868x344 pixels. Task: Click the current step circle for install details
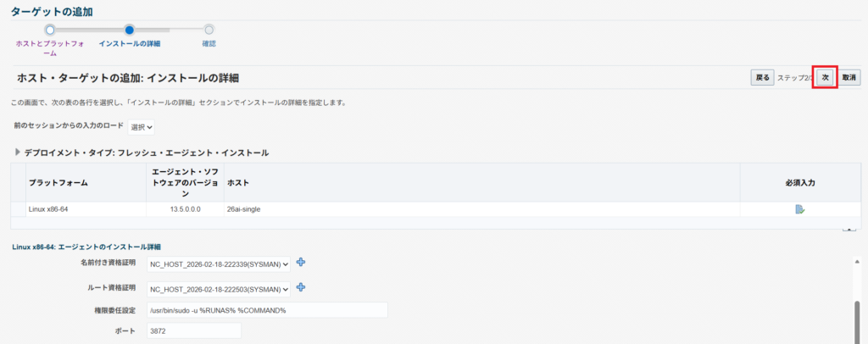129,30
